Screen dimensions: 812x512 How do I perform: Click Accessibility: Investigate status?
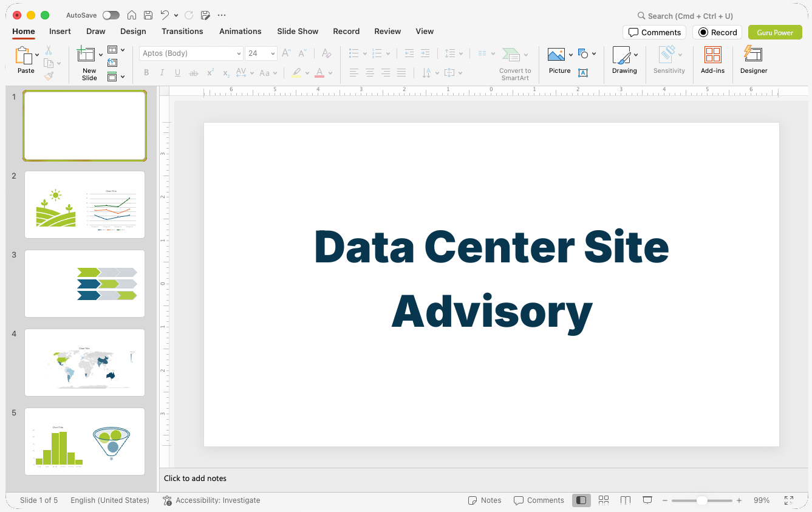pos(211,500)
